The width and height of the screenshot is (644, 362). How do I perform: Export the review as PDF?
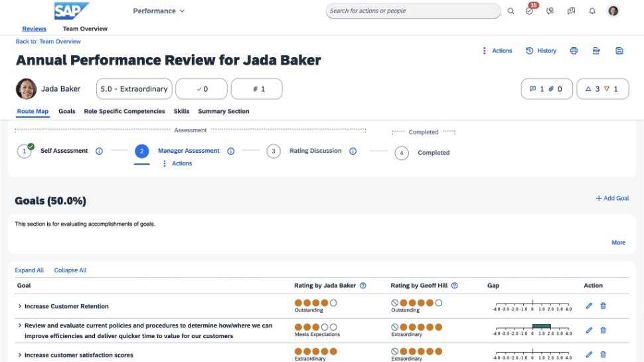pos(596,51)
